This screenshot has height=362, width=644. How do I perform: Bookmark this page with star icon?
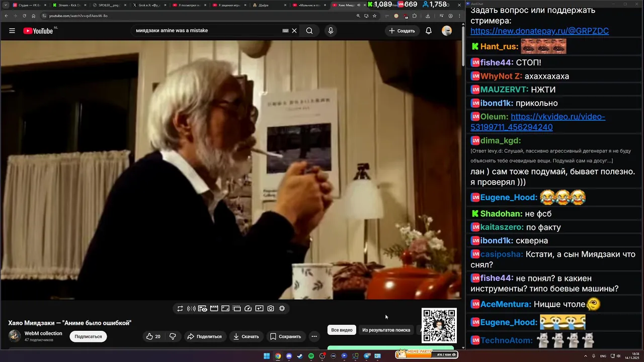click(x=374, y=16)
